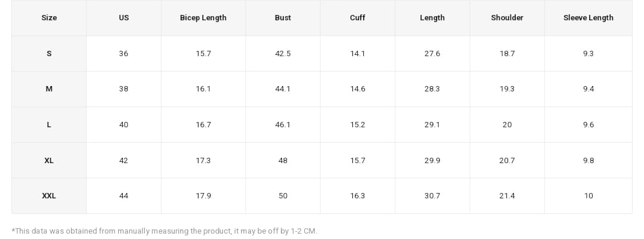Click sleeve length 10 in XXL row
The image size is (644, 239).
(588, 196)
